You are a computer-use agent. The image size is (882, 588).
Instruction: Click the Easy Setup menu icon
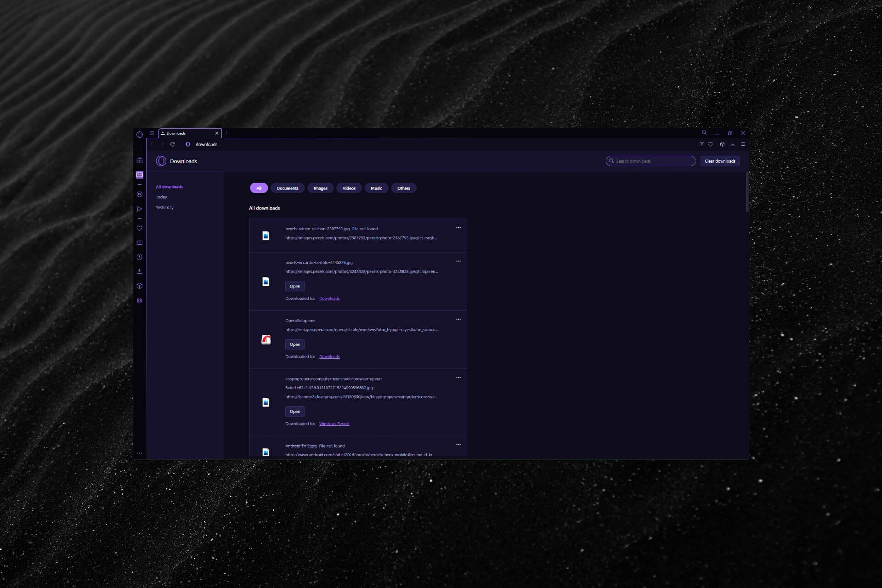point(743,144)
